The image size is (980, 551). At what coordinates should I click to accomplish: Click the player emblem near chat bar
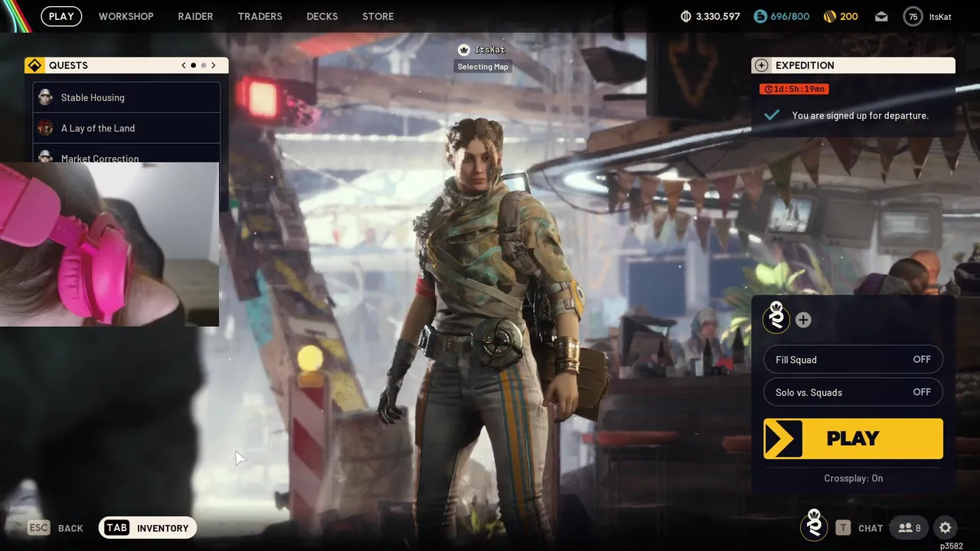814,525
